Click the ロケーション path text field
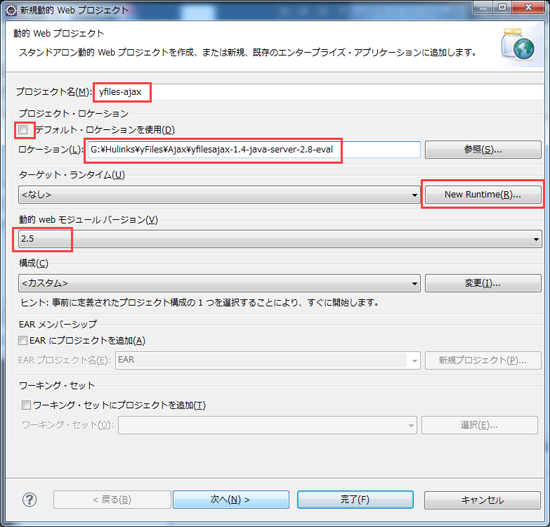This screenshot has width=550, height=527. [x=254, y=150]
